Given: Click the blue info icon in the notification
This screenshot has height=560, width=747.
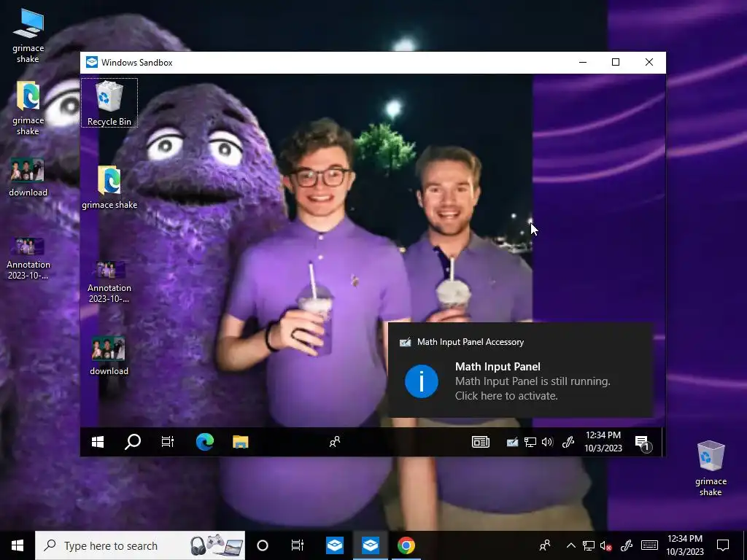Looking at the screenshot, I should 421,381.
